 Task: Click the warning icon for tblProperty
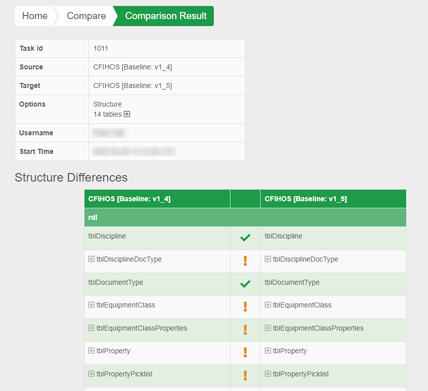[x=245, y=352]
